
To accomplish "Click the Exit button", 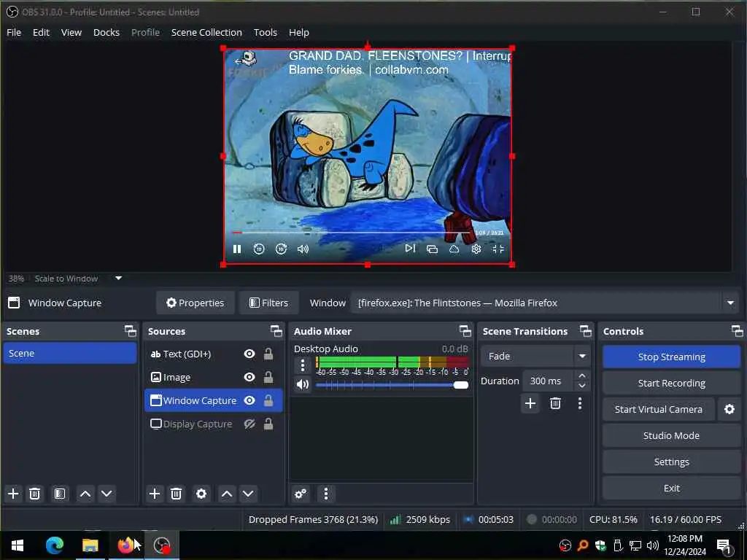I will pyautogui.click(x=671, y=488).
